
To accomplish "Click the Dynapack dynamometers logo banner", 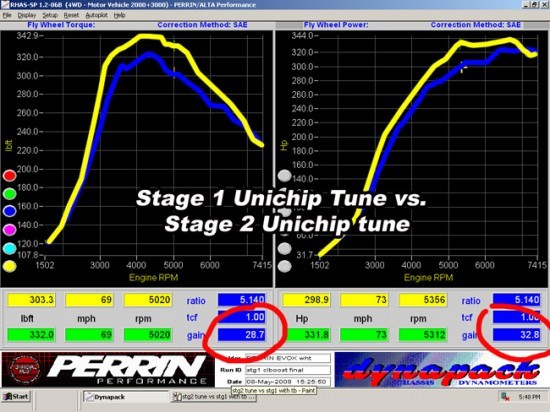I will [x=442, y=370].
